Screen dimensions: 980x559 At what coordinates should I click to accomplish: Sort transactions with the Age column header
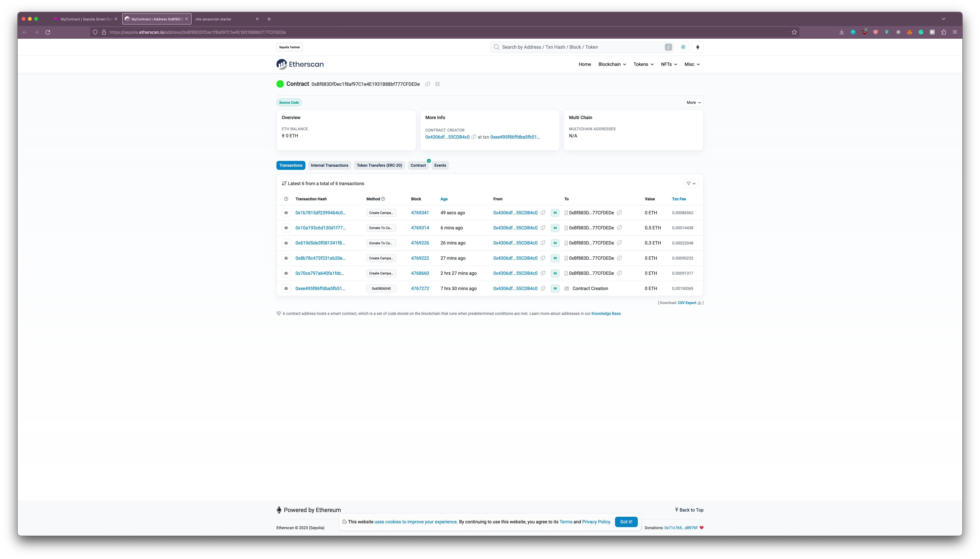(x=444, y=199)
